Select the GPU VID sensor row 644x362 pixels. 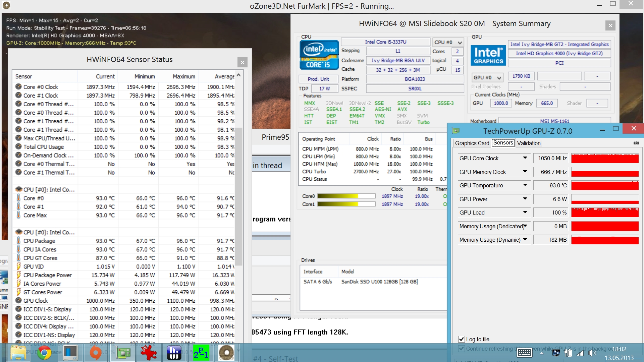click(124, 266)
